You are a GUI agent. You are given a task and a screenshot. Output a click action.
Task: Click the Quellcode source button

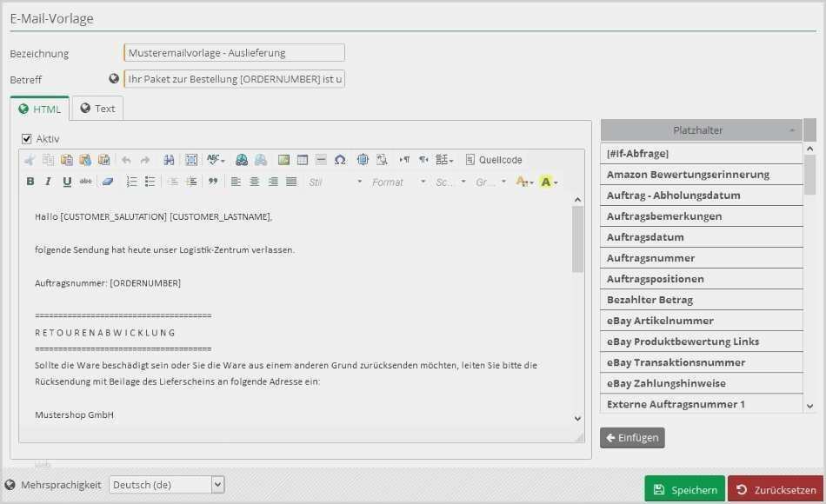494,160
